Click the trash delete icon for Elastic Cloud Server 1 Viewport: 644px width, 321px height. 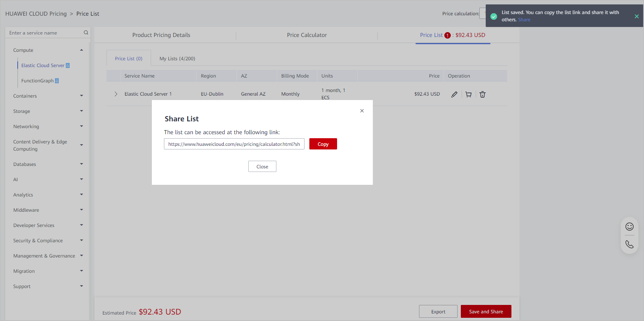(482, 94)
